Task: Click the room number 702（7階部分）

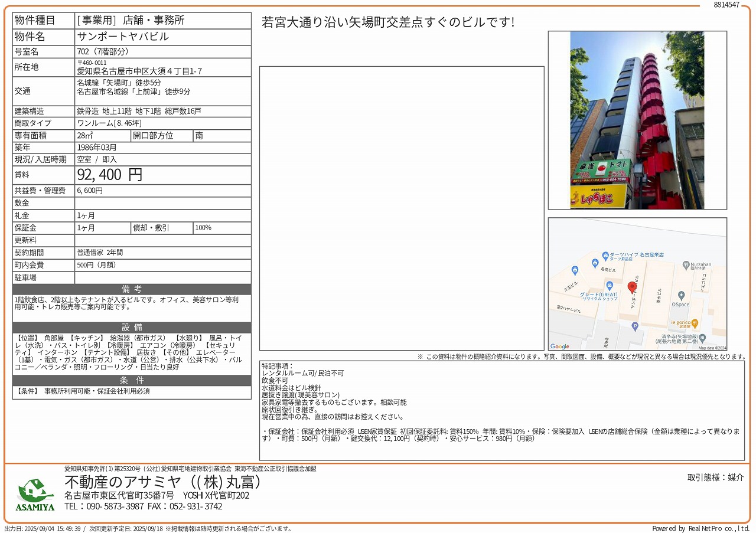Action: [104, 52]
